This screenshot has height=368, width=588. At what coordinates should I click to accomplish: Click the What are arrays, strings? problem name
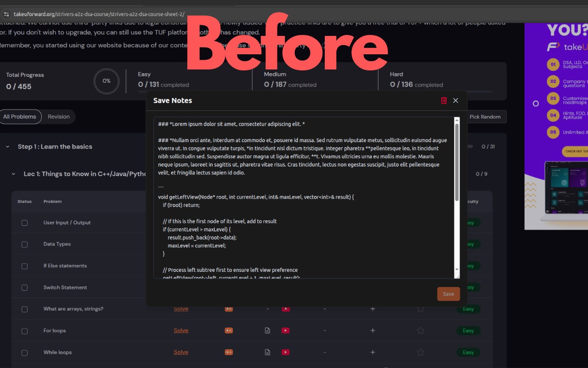tap(73, 309)
